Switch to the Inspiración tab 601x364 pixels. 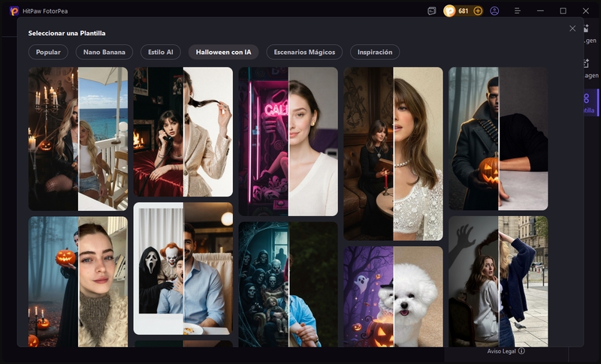click(375, 53)
